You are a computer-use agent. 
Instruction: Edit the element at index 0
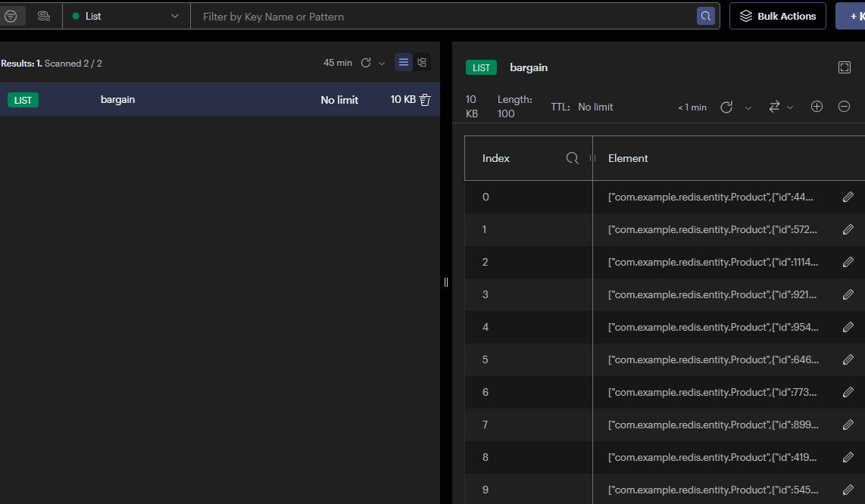(x=848, y=198)
